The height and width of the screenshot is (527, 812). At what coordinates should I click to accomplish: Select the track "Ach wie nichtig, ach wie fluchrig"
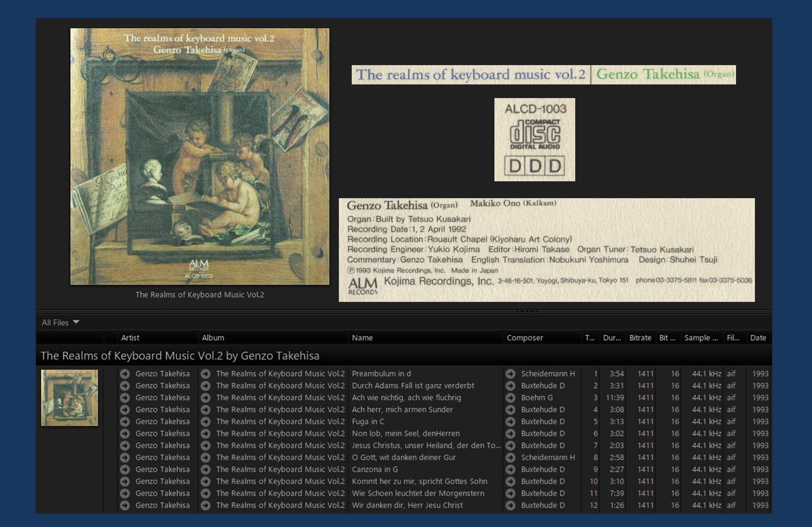point(406,398)
